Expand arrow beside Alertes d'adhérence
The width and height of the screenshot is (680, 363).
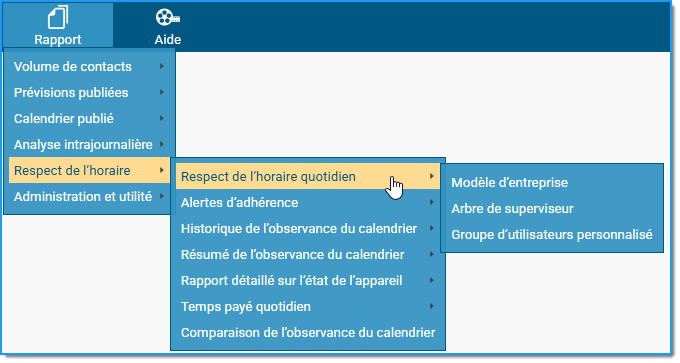click(x=432, y=203)
